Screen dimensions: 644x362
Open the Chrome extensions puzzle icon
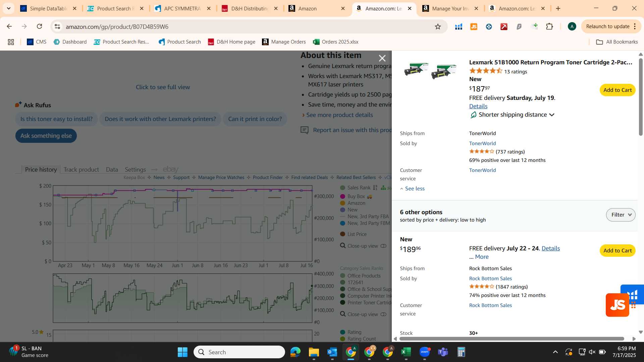click(x=549, y=26)
